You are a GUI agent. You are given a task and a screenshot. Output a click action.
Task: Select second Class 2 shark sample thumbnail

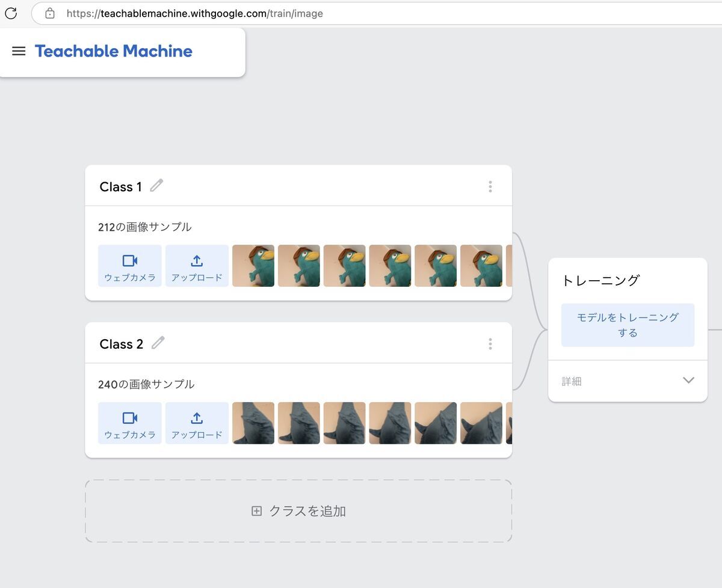[299, 423]
